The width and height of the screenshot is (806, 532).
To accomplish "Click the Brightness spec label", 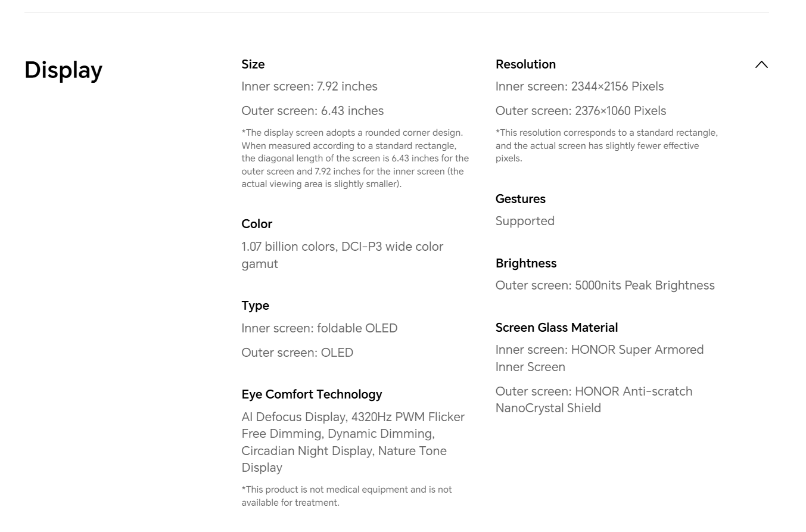I will [x=525, y=263].
